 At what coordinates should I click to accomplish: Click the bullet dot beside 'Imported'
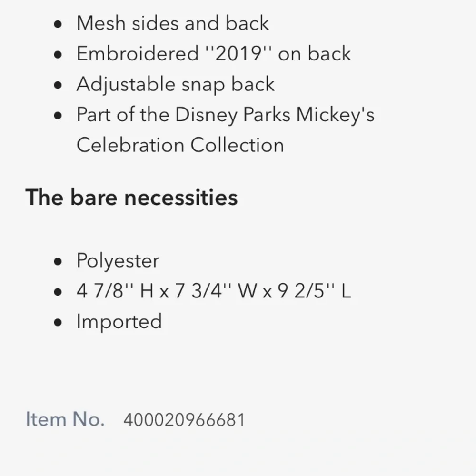[x=58, y=322]
